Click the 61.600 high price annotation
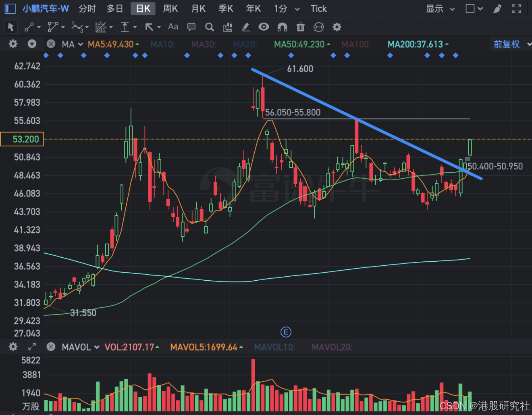Viewport: 532px width, 415px height. coord(300,69)
